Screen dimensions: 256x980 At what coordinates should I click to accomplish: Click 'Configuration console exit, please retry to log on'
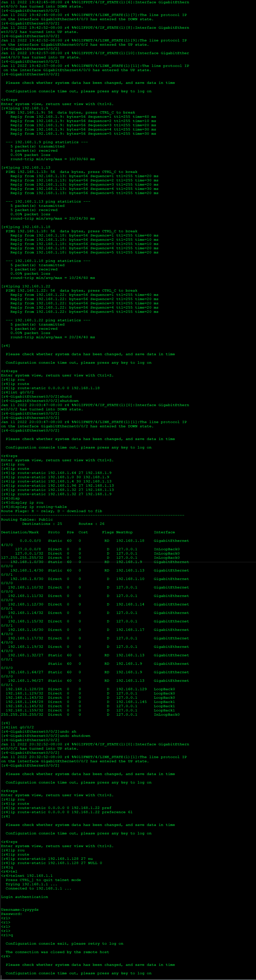[x=65, y=943]
